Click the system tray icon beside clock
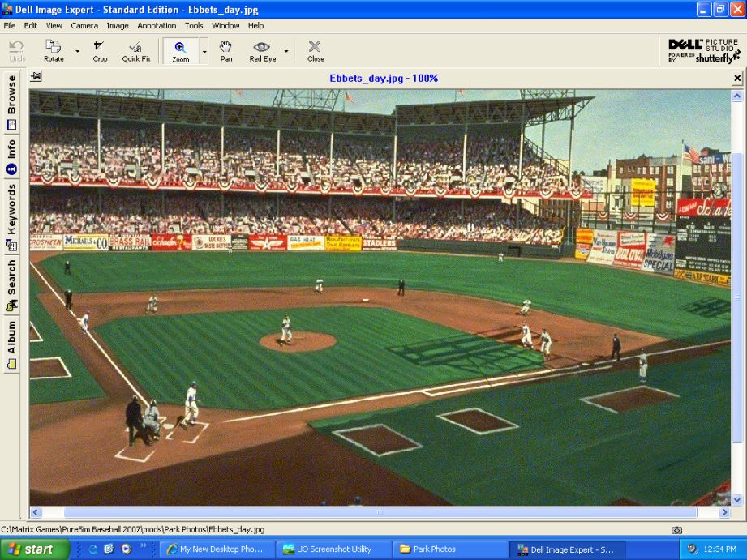The height and width of the screenshot is (560, 747). click(692, 549)
